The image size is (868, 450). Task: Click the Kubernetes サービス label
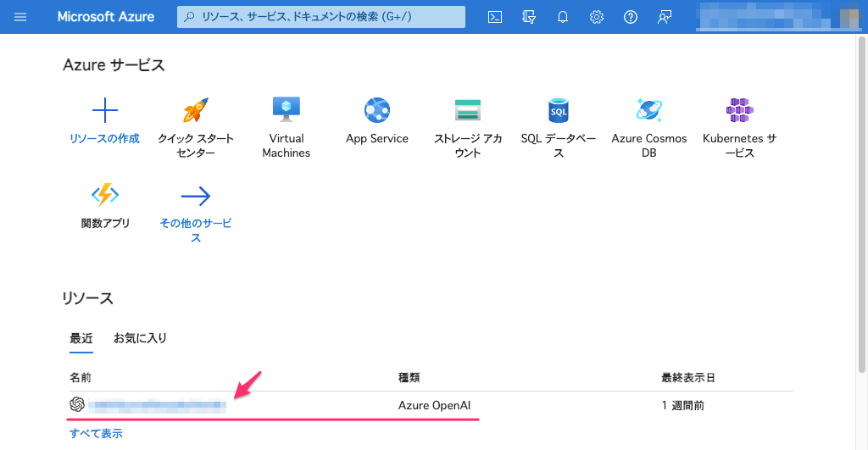(x=739, y=146)
